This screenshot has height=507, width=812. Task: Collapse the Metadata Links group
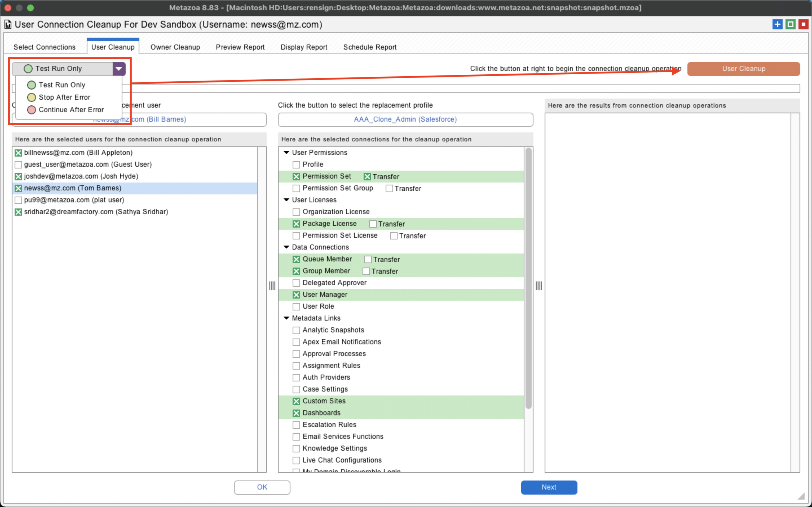[x=286, y=318]
